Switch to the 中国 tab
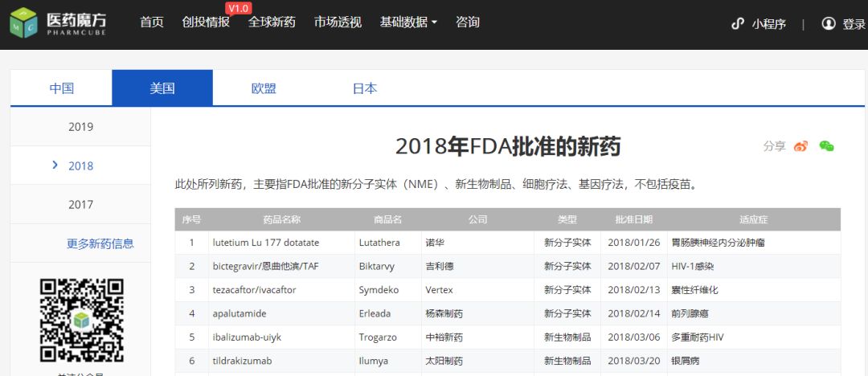Screen dimensions: 868x376 (61, 88)
